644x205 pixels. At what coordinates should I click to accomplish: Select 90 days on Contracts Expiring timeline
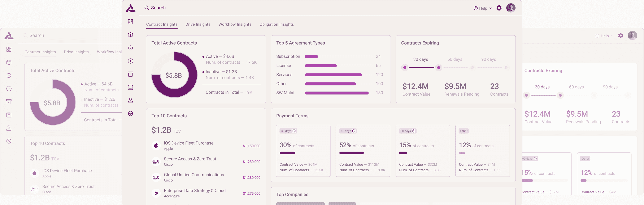point(488,59)
